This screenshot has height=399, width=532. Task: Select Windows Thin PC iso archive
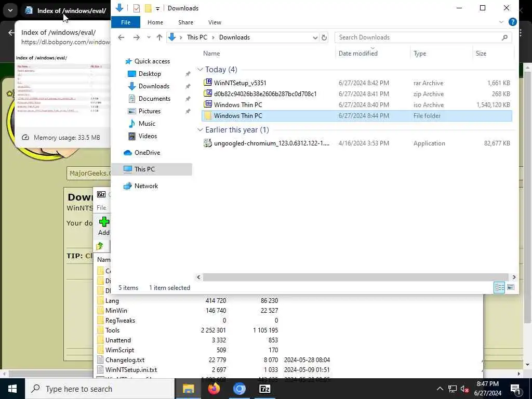click(356, 105)
